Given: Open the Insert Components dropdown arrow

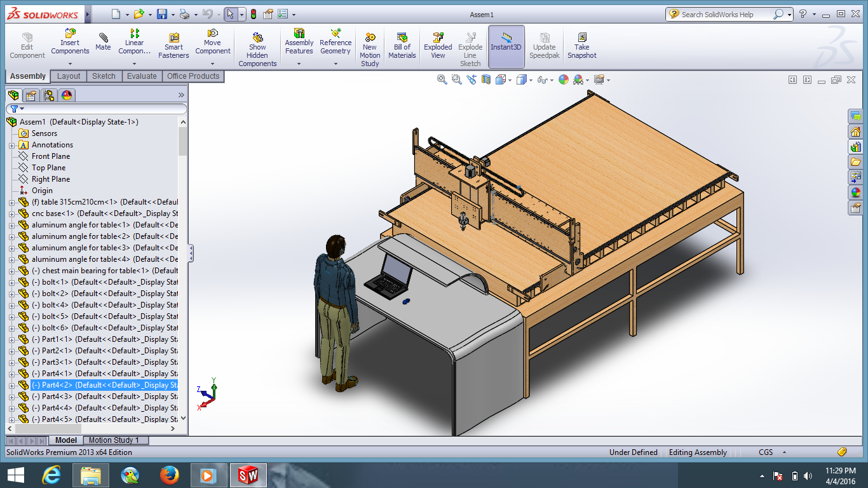Looking at the screenshot, I should [x=70, y=64].
